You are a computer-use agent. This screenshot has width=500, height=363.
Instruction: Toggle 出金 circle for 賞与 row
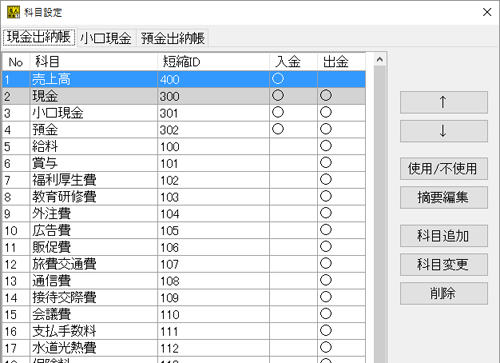coord(326,163)
